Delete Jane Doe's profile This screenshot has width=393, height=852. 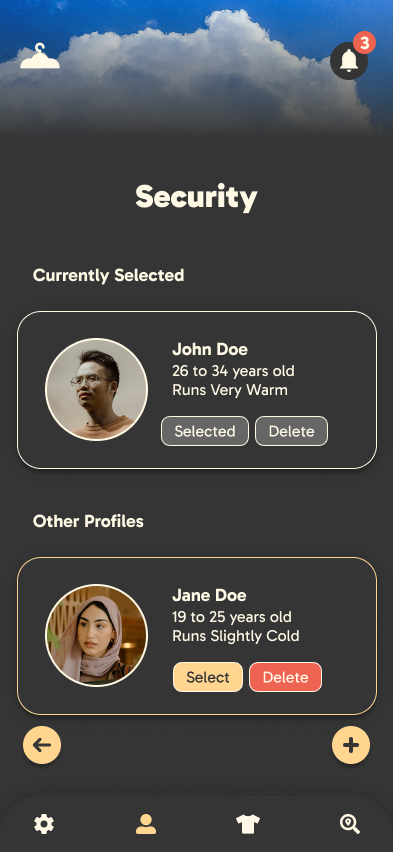285,677
